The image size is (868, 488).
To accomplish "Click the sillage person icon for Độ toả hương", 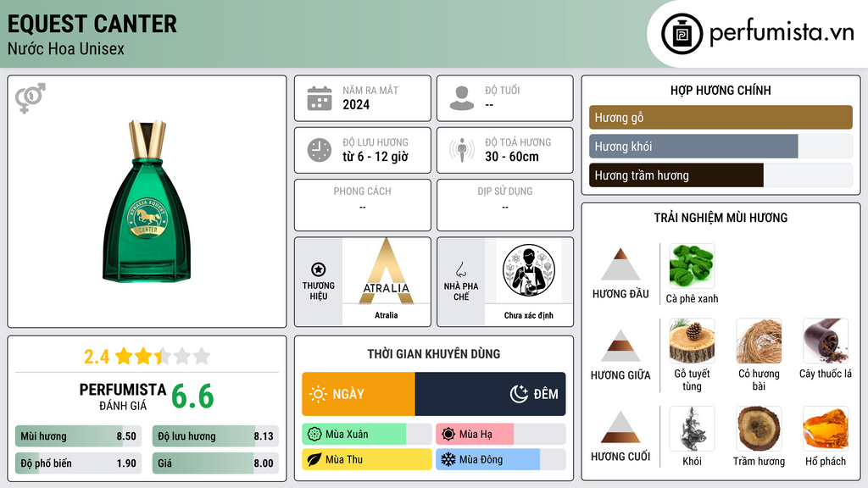I will click(462, 150).
